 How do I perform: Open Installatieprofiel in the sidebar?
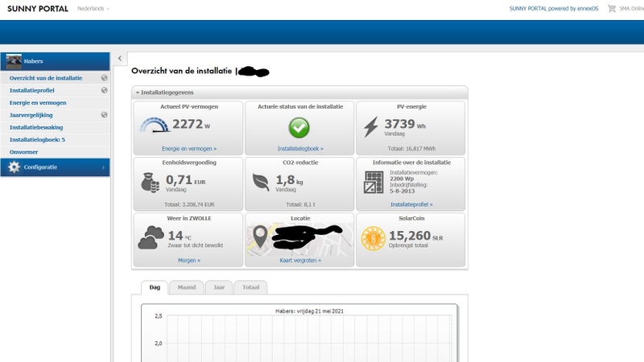pyautogui.click(x=32, y=90)
